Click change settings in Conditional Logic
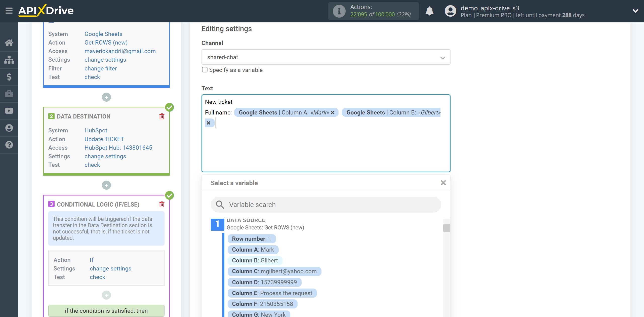Image resolution: width=644 pixels, height=317 pixels. click(110, 268)
